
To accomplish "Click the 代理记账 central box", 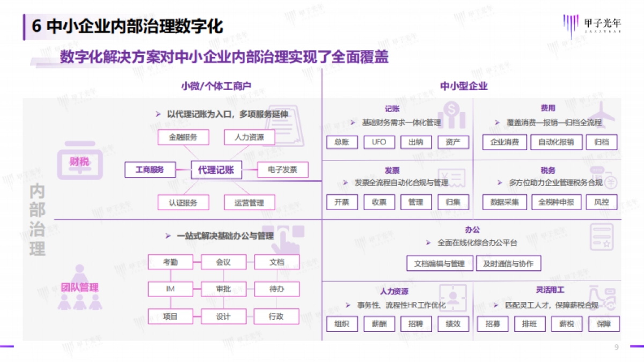I will pos(216,171).
